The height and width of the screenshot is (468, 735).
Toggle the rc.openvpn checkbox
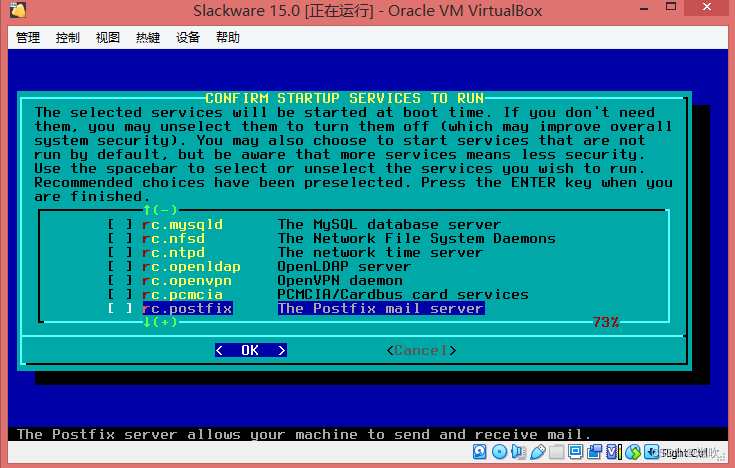pos(120,281)
